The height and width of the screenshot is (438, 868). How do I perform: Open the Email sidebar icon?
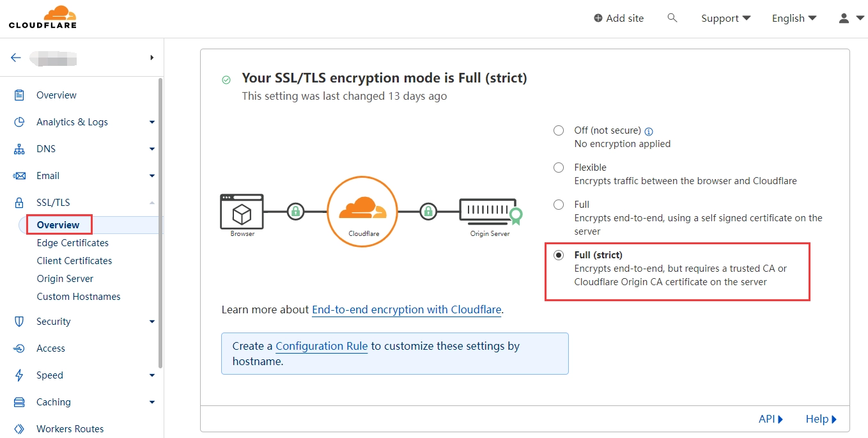click(x=19, y=175)
